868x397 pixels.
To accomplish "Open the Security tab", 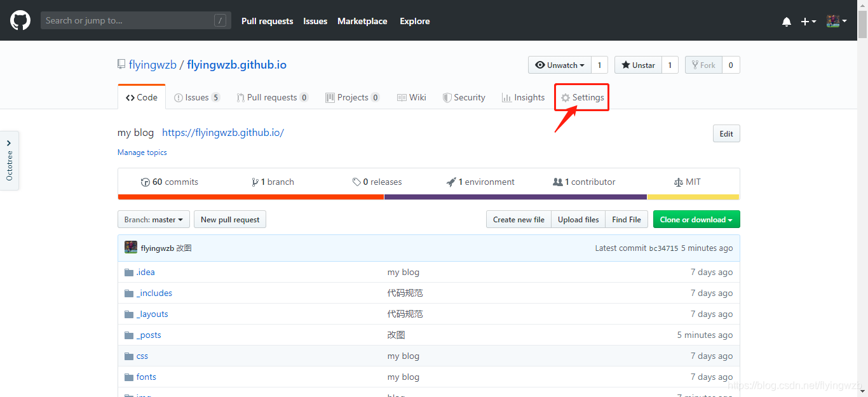I will click(464, 97).
